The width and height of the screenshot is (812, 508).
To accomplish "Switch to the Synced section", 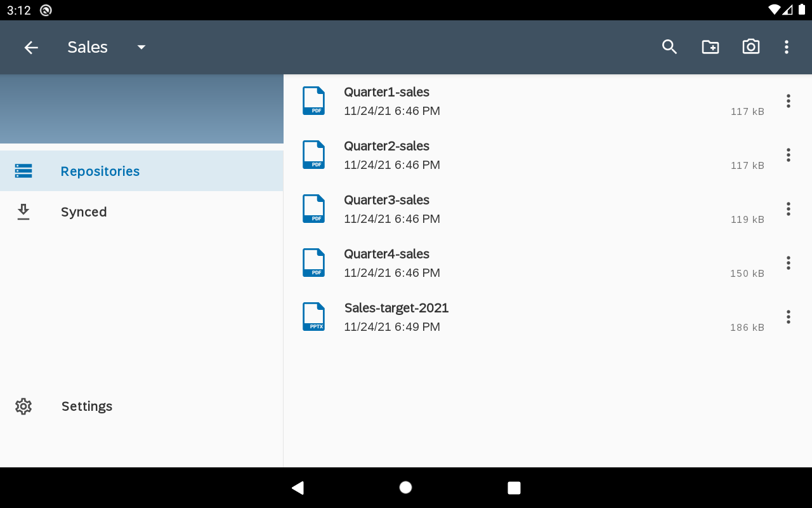I will click(141, 211).
